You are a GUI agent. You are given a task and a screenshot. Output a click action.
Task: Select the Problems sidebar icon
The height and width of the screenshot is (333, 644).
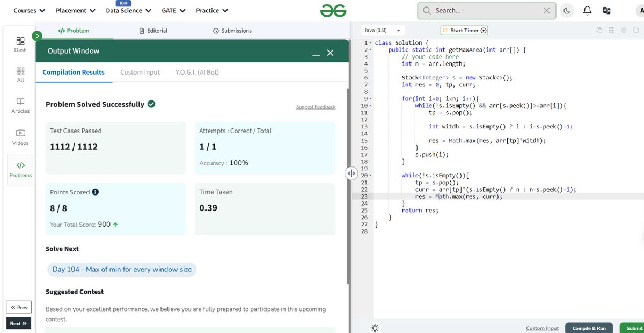(20, 170)
